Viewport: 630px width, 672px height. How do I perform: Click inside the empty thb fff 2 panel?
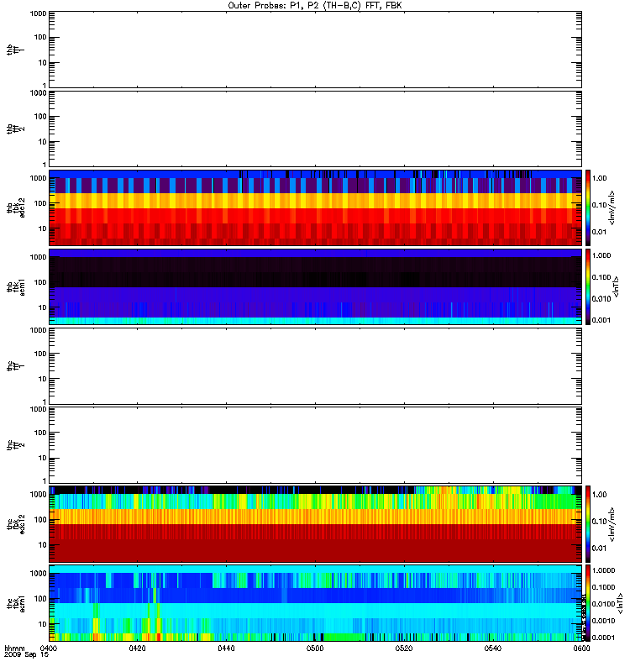tap(315, 129)
